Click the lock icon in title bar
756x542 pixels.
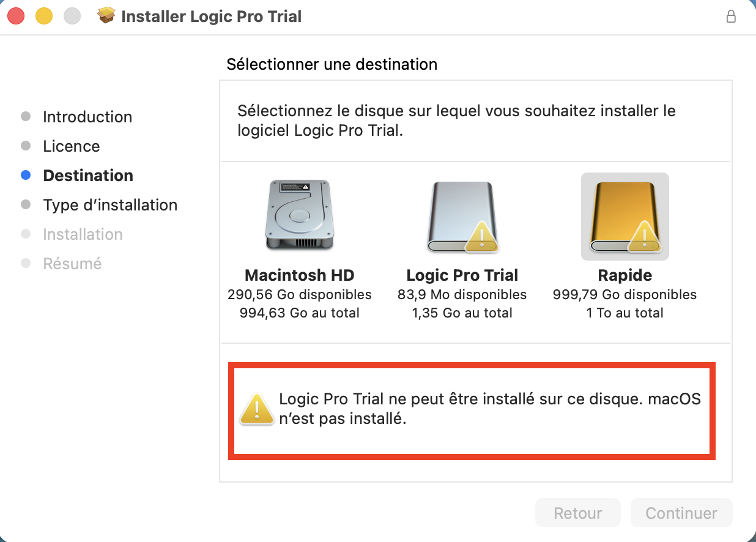click(x=731, y=17)
